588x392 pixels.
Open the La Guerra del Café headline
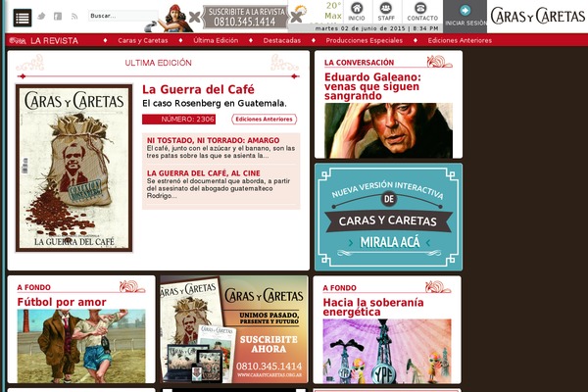click(198, 89)
